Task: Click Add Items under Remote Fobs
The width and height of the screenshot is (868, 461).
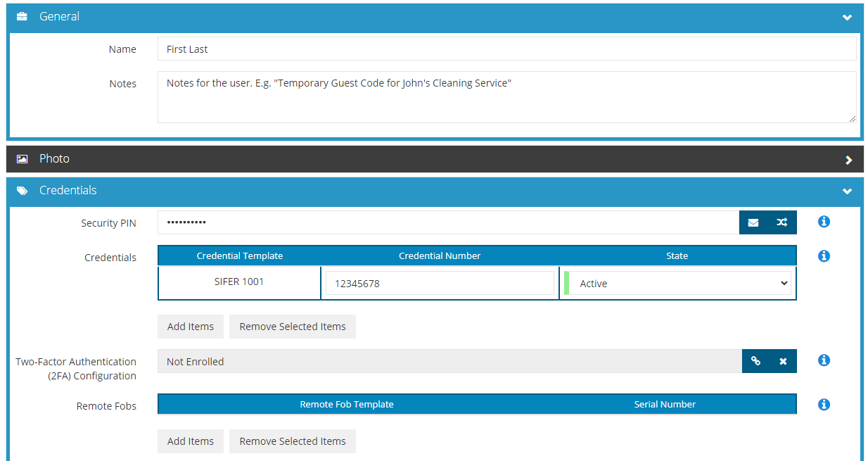Action: (191, 441)
